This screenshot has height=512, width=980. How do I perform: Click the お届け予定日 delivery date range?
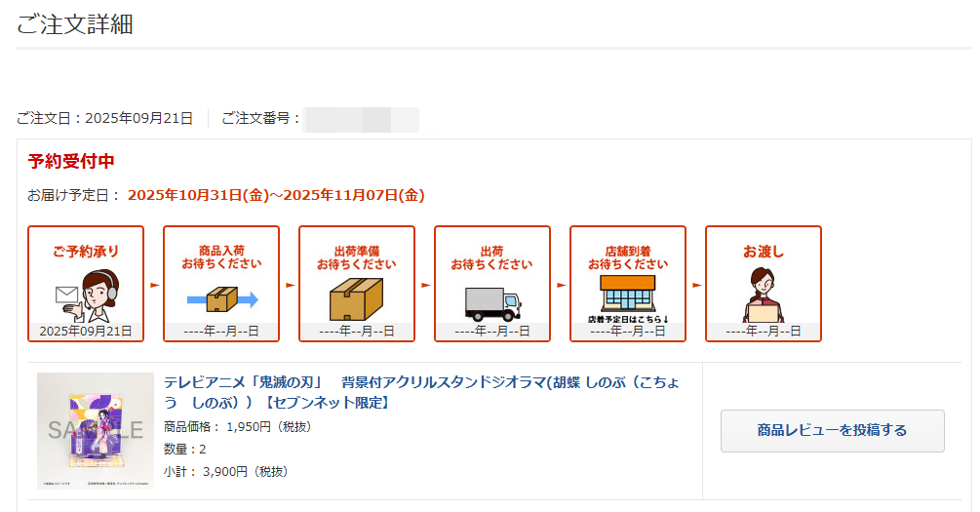pos(276,195)
